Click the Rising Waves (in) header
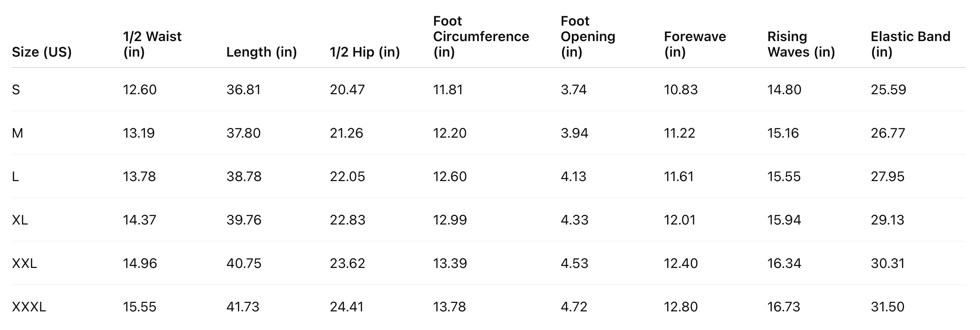 (x=801, y=44)
